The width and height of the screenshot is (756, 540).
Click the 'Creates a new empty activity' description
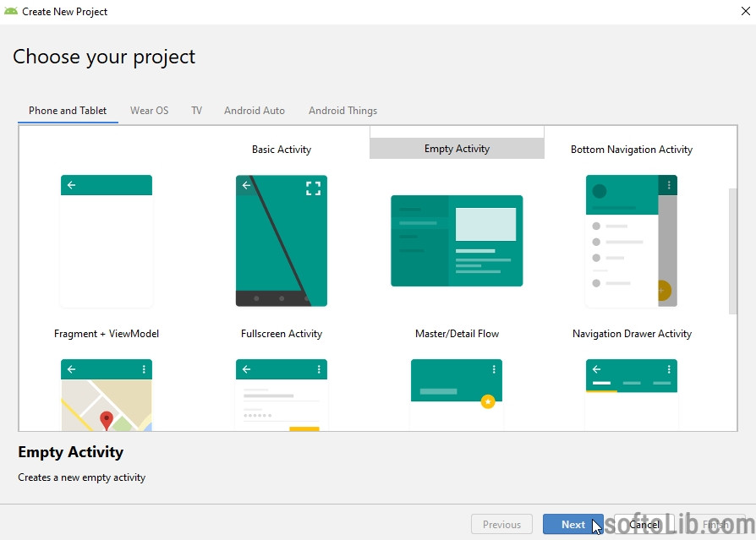click(81, 477)
